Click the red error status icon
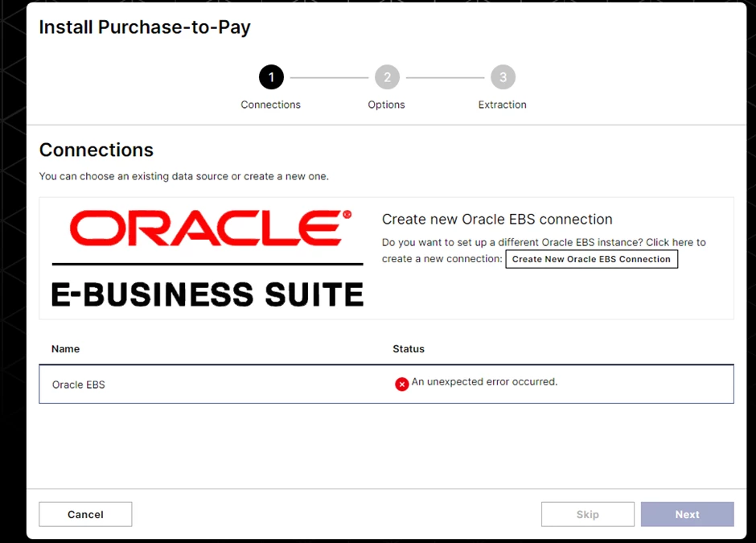The height and width of the screenshot is (543, 756). 401,384
